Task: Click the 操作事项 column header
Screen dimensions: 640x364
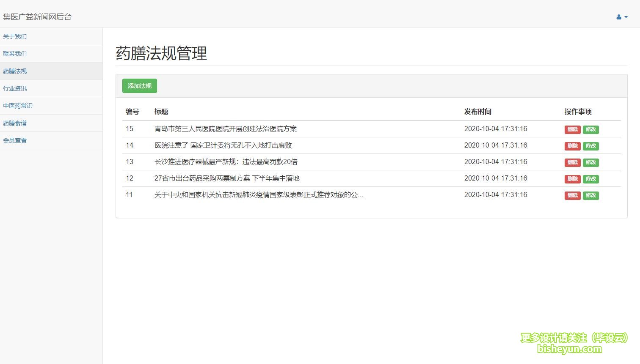Action: [x=578, y=112]
